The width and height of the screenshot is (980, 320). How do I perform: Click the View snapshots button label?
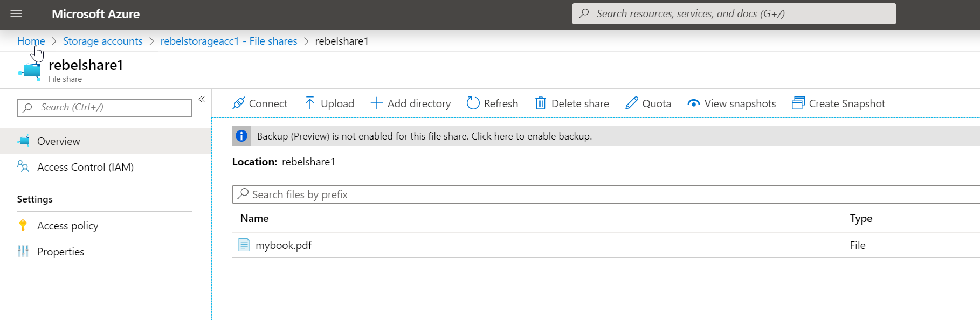click(740, 103)
